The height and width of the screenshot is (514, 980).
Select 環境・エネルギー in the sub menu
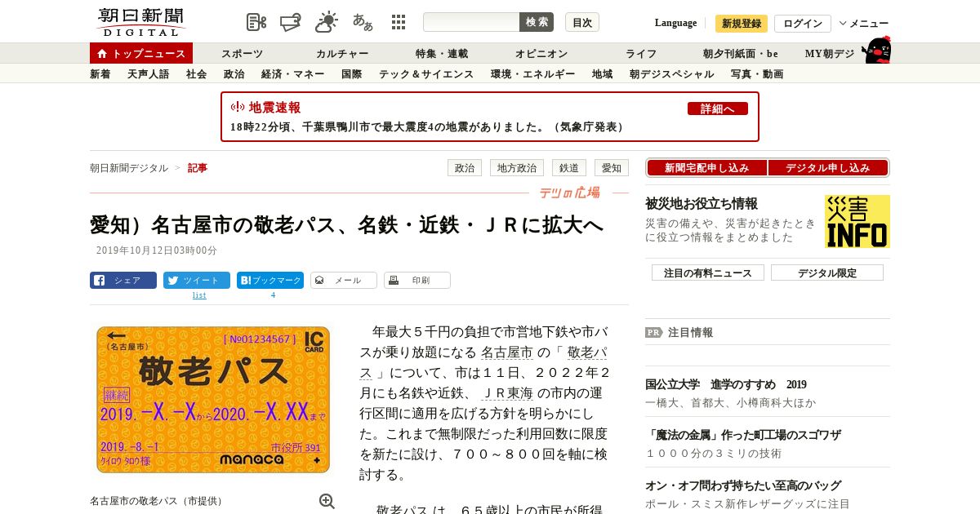pyautogui.click(x=533, y=74)
